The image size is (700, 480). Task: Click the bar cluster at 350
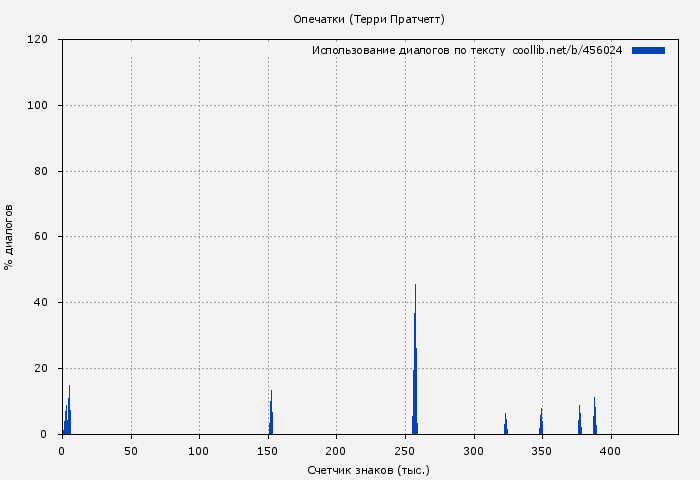(541, 422)
